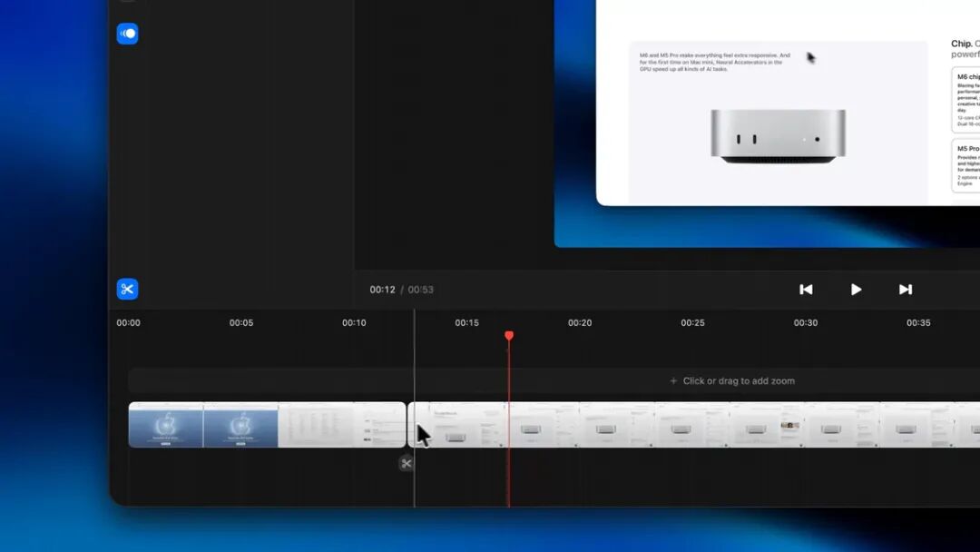
Task: Click the 00:00 mark on the timeline ruler
Action: pyautogui.click(x=128, y=322)
